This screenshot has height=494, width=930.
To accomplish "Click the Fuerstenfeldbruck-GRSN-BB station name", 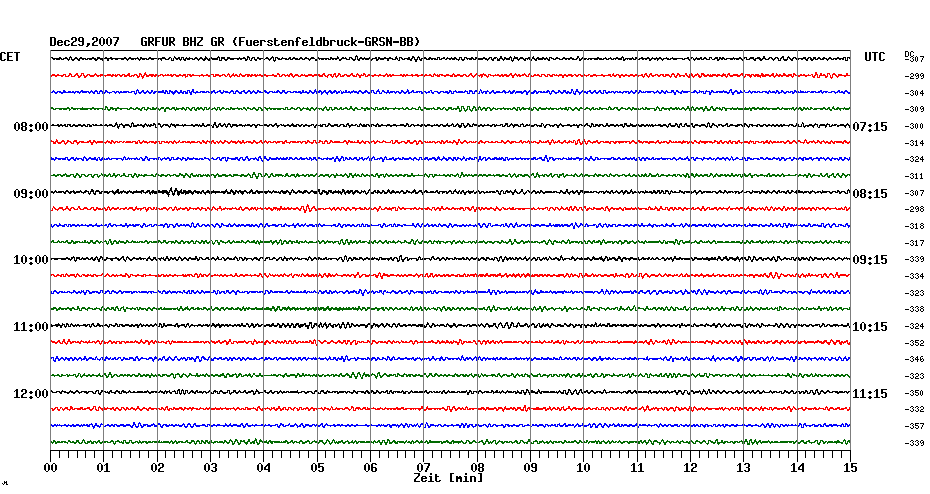I will pyautogui.click(x=326, y=42).
